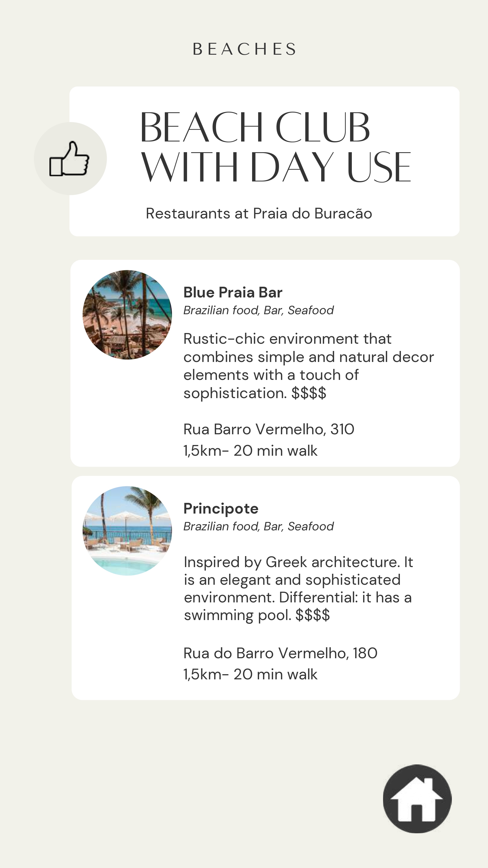The width and height of the screenshot is (488, 868).
Task: Open the Blue Praia Bar name link
Action: pos(233,293)
